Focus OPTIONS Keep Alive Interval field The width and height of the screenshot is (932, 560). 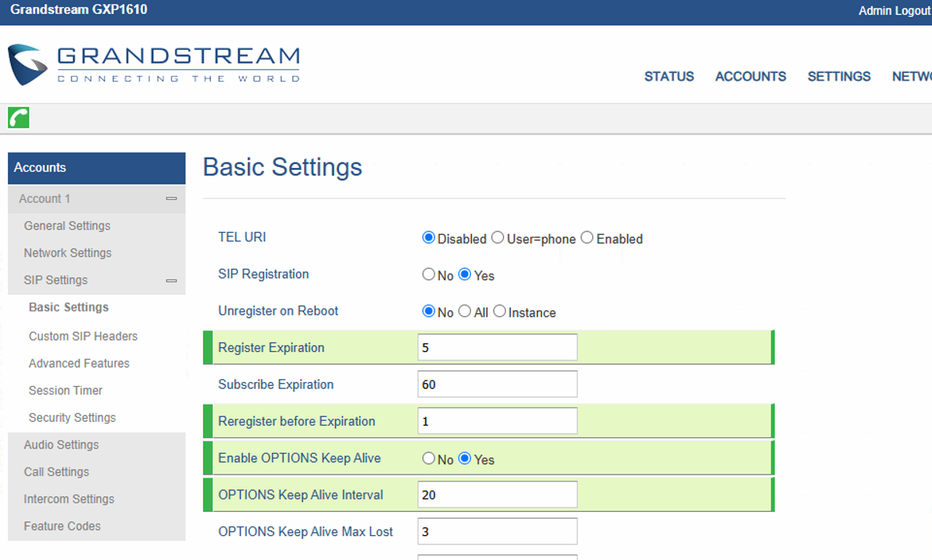click(497, 495)
